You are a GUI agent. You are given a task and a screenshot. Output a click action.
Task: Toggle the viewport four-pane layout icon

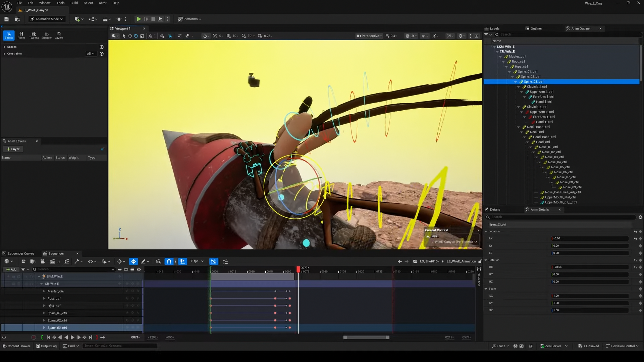[x=476, y=36]
